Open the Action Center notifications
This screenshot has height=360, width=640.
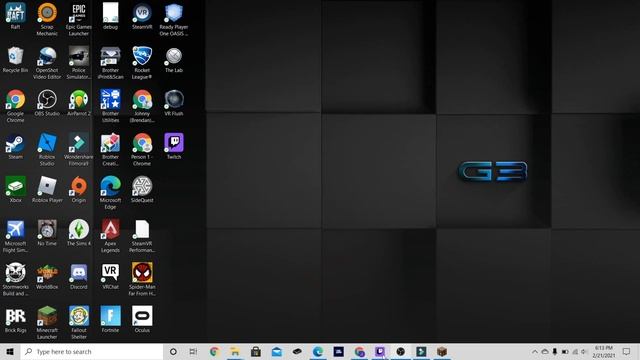[627, 351]
